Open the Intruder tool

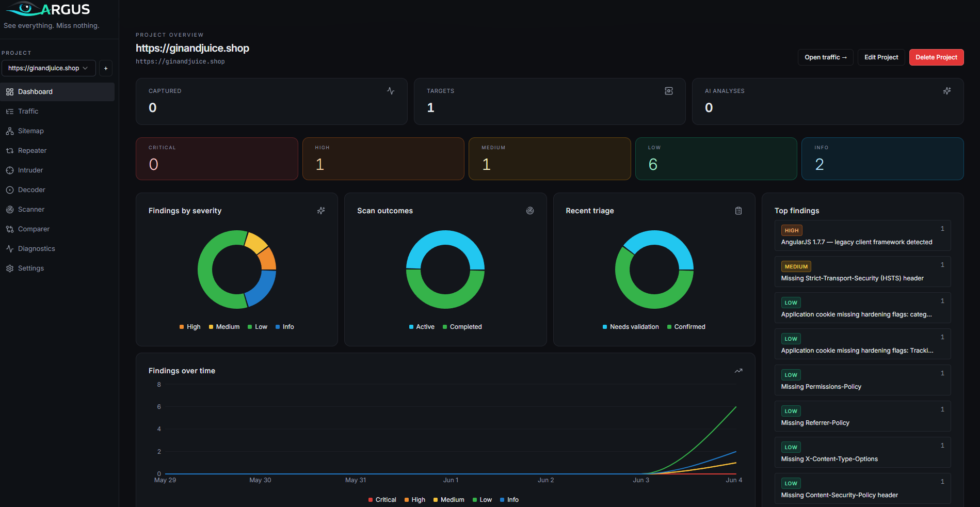pyautogui.click(x=57, y=170)
